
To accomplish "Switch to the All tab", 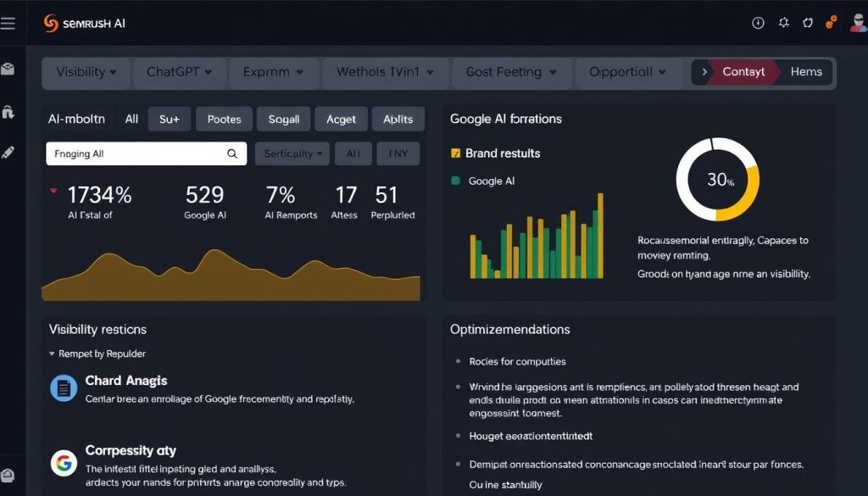I will pos(131,119).
